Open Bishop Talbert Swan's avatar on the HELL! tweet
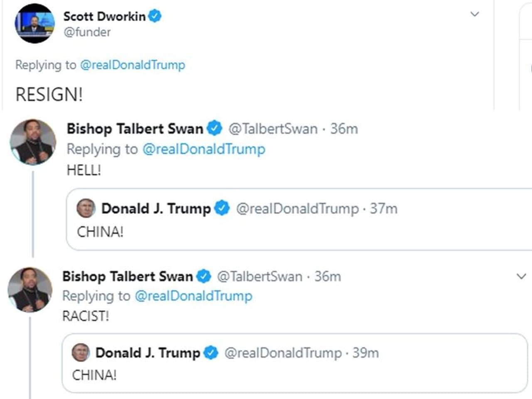Screen dimensions: 532x399 pyautogui.click(x=33, y=142)
